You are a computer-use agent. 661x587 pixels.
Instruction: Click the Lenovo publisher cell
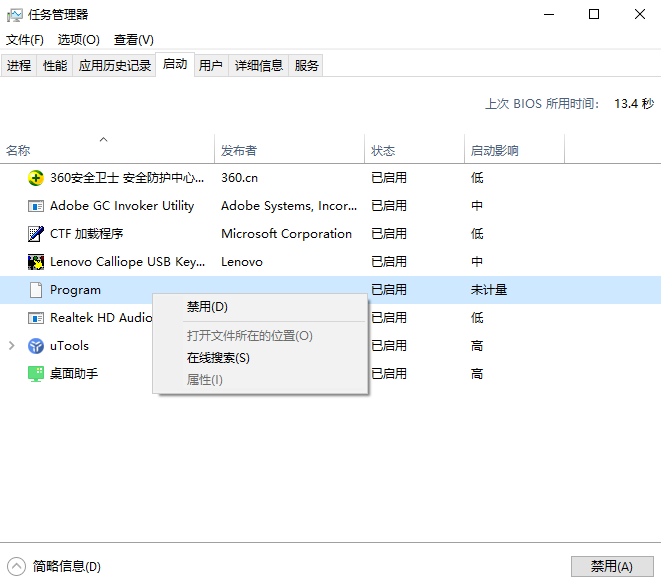pyautogui.click(x=242, y=262)
